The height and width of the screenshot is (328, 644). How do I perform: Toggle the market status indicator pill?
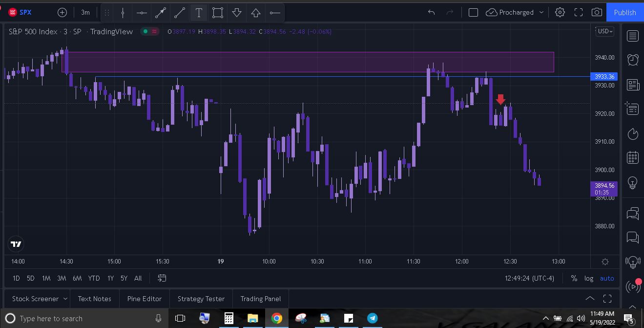coord(150,31)
